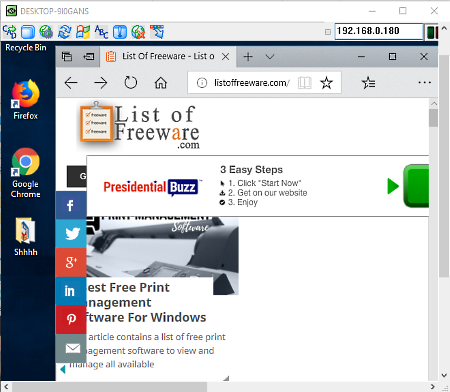Click the green button in ad banner
This screenshot has width=450, height=392.
[x=416, y=186]
